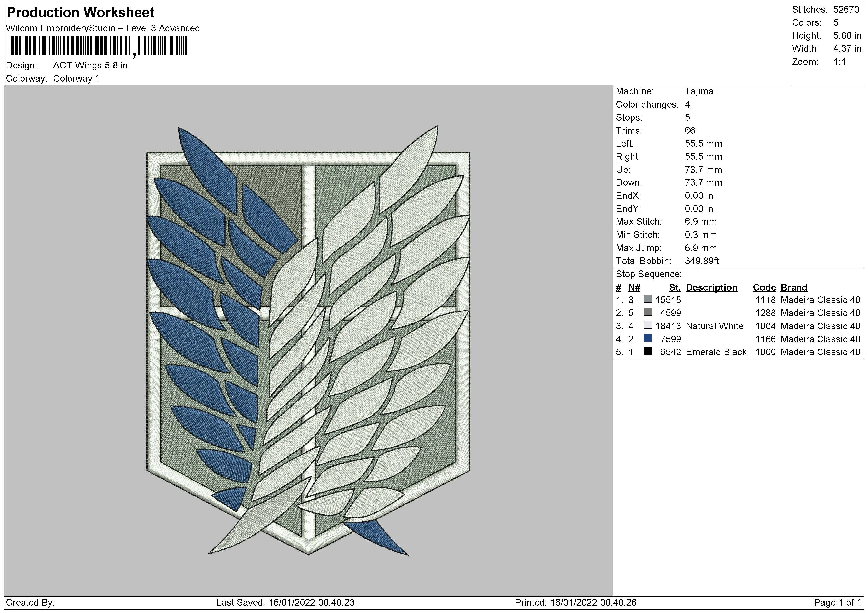This screenshot has height=613, width=868.
Task: Click the "Colorway 1" value
Action: point(76,79)
